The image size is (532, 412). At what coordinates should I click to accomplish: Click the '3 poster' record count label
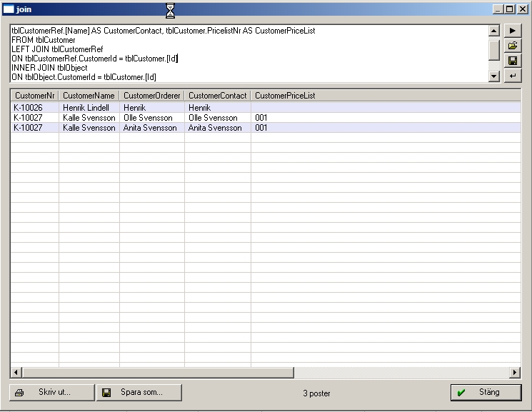(316, 393)
